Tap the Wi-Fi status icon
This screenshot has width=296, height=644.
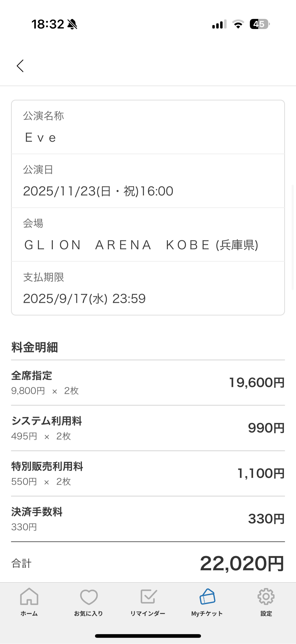[238, 24]
